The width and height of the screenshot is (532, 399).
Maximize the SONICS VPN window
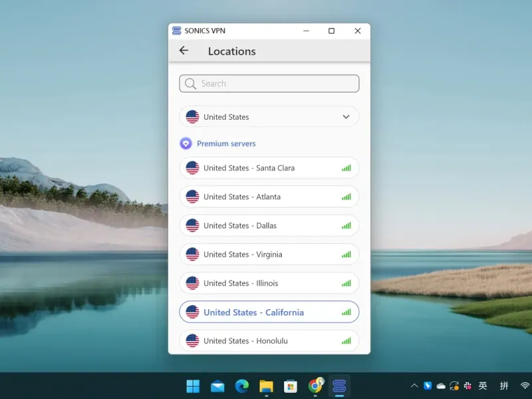pos(331,31)
